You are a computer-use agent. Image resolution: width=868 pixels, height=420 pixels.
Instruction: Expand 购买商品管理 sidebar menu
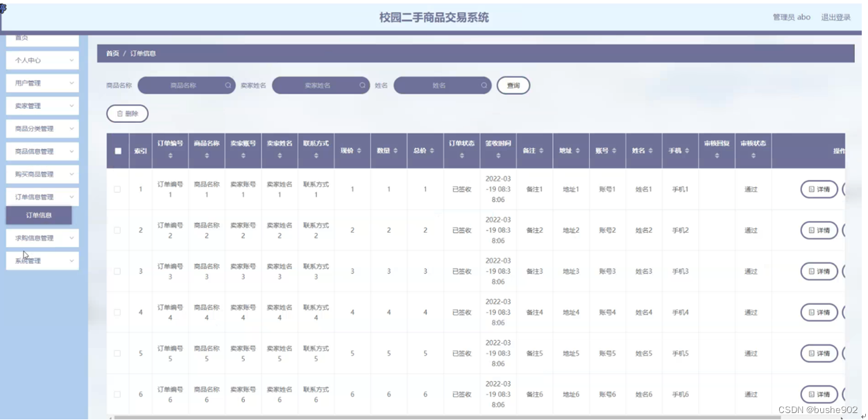pos(42,174)
